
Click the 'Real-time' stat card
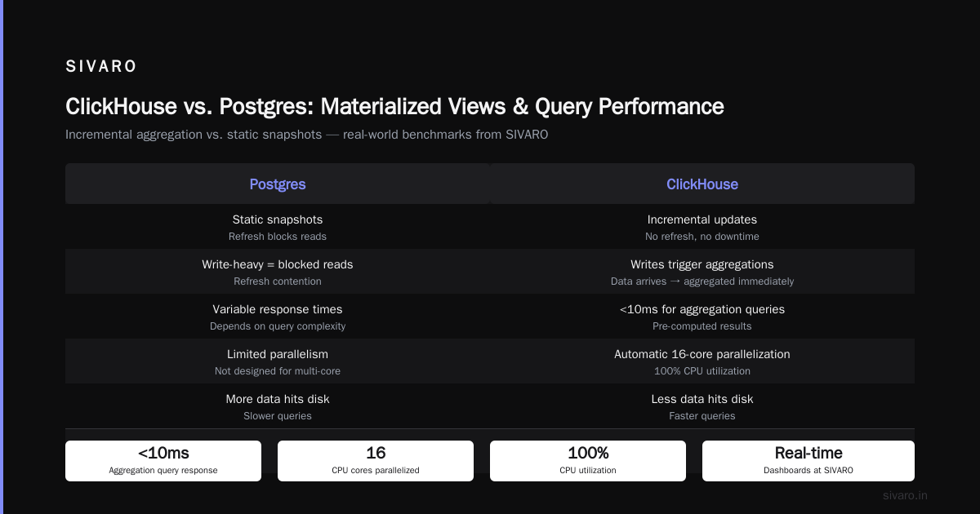[x=808, y=461]
